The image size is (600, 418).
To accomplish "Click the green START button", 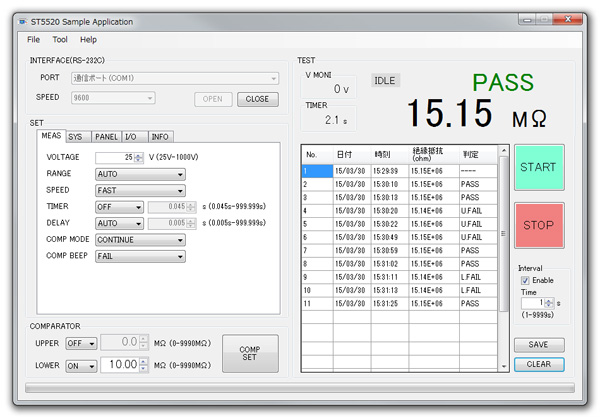I will (539, 167).
